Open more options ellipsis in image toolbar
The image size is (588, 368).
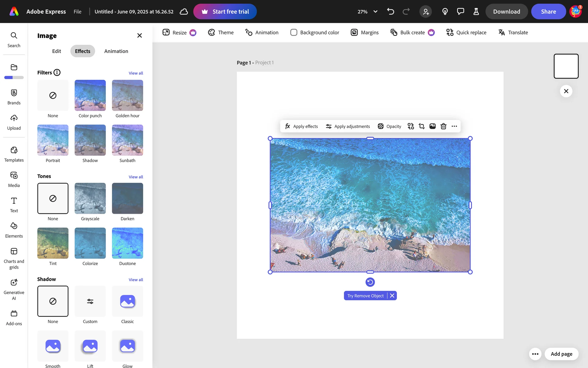454,126
